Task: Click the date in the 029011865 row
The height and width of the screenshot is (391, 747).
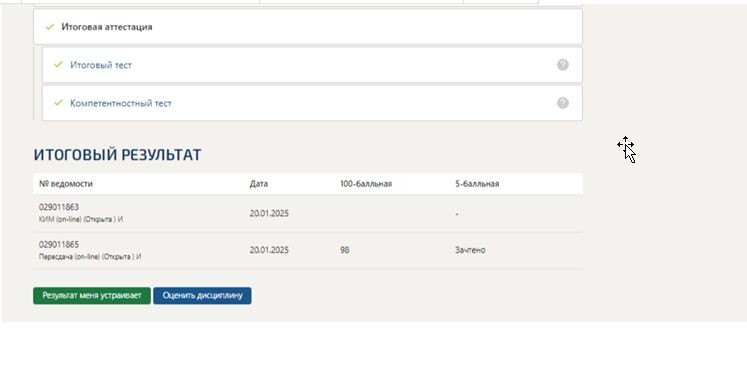Action: [x=269, y=250]
